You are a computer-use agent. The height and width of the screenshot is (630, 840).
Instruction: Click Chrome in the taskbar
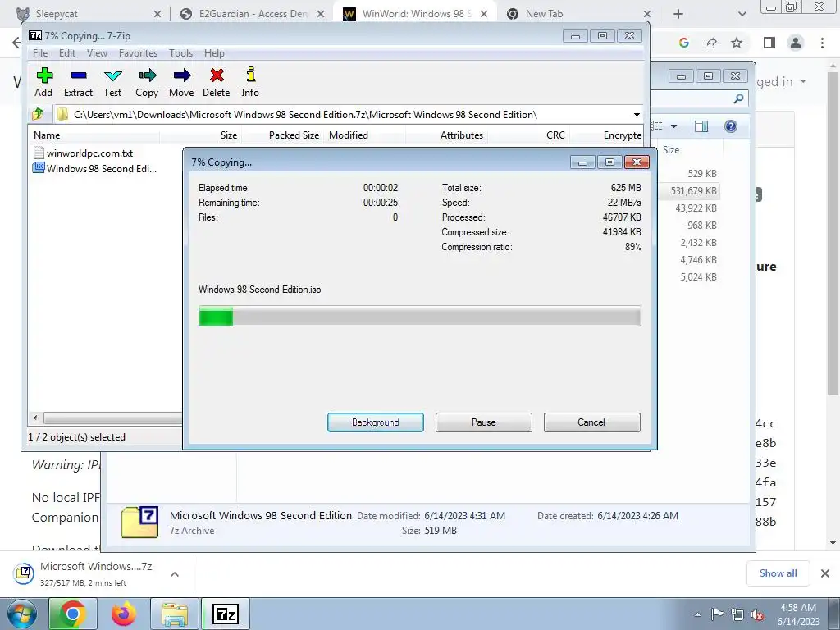pos(73,614)
